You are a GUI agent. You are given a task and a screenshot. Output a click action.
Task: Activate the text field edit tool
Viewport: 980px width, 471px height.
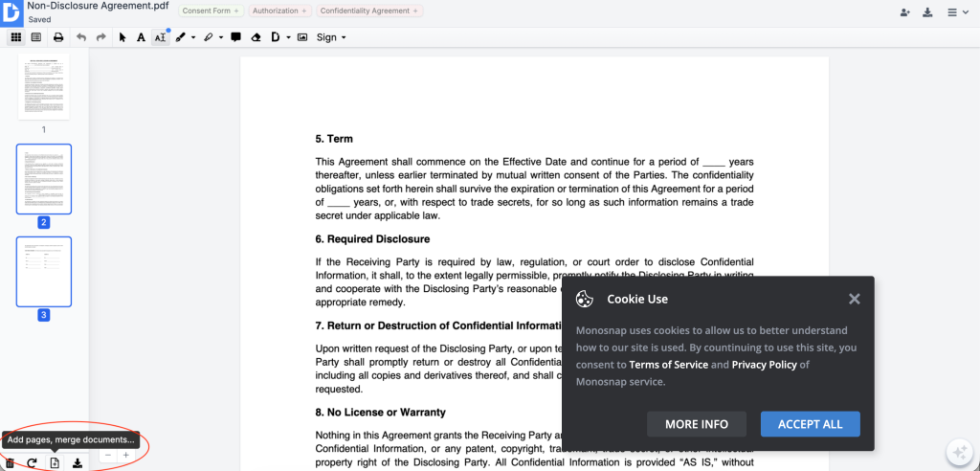pos(161,37)
